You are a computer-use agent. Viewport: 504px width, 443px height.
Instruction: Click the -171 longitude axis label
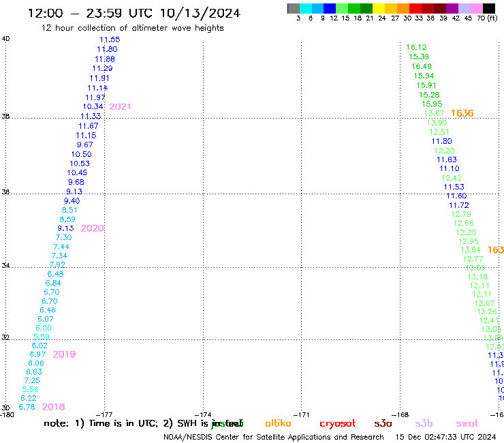click(302, 414)
